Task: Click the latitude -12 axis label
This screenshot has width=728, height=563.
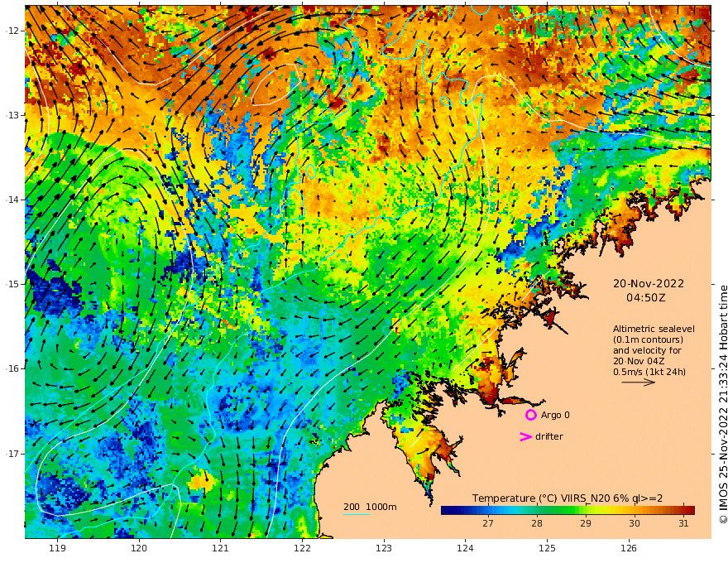Action: pos(12,31)
